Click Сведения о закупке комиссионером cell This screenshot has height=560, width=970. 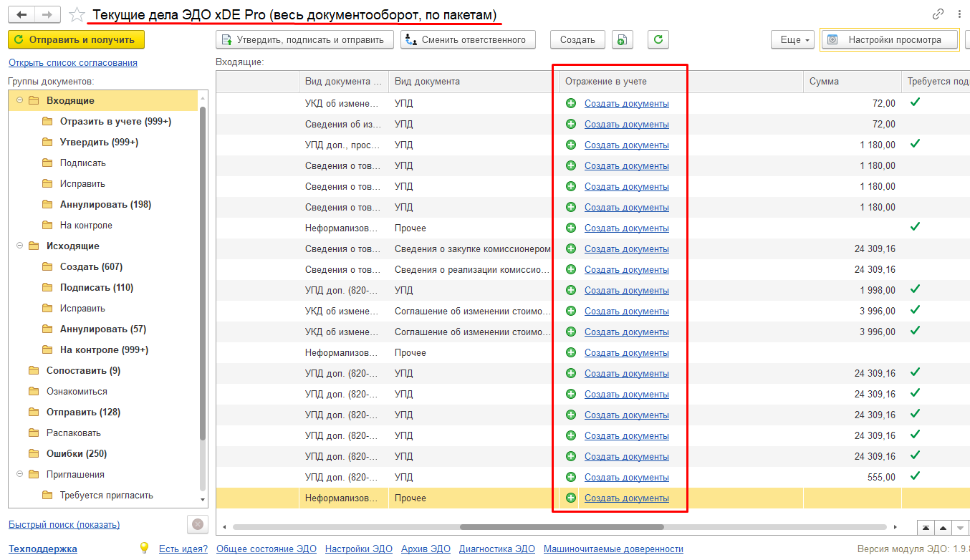(x=473, y=248)
